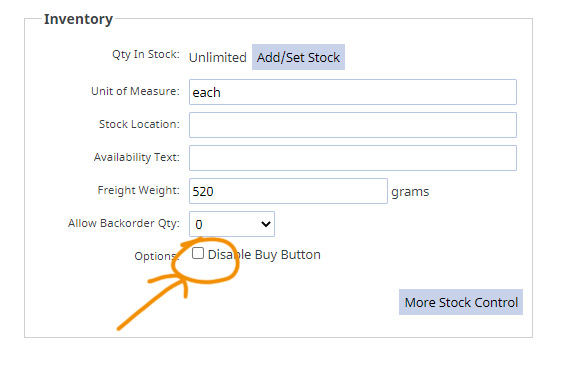Click the Freight Weight field showing 520
This screenshot has width=570, height=385.
288,191
